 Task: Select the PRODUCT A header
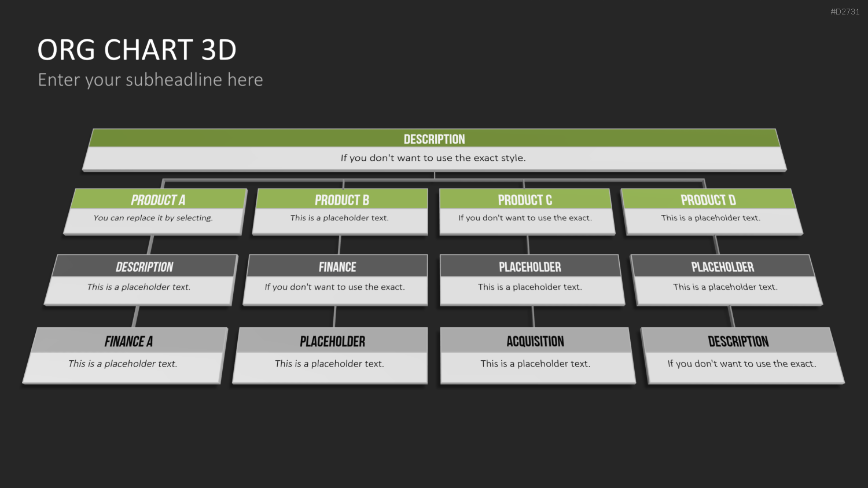point(158,200)
